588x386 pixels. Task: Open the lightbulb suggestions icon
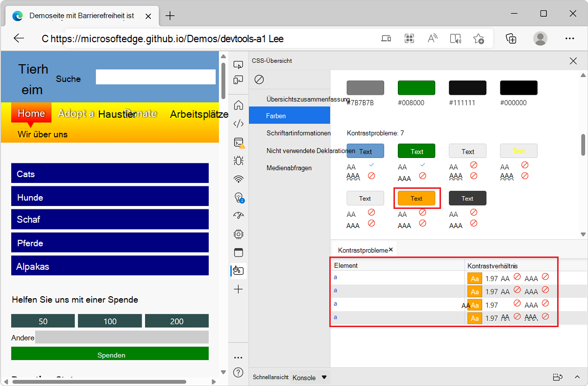(x=238, y=198)
